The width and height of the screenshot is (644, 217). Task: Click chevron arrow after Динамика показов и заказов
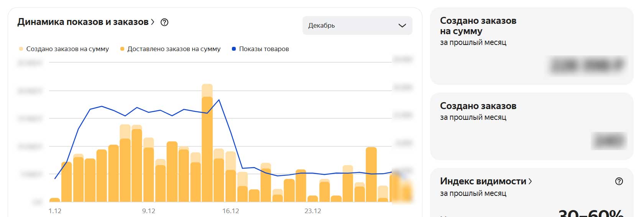click(153, 22)
